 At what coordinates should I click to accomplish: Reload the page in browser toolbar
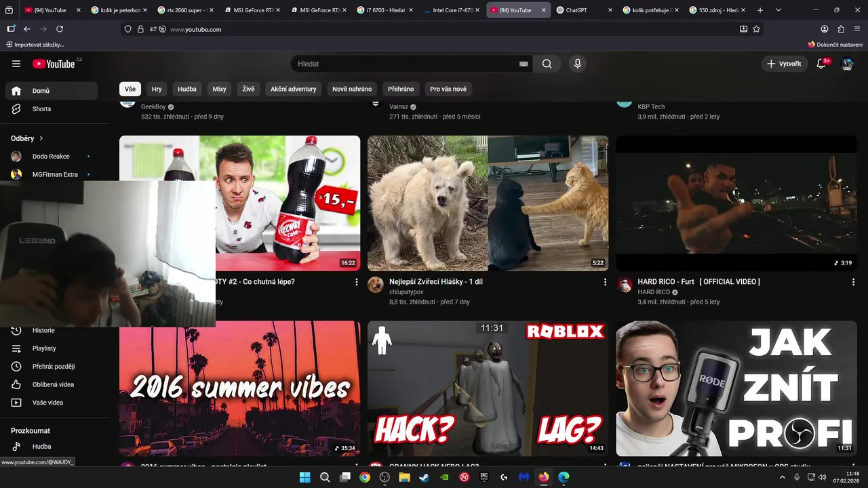click(60, 29)
